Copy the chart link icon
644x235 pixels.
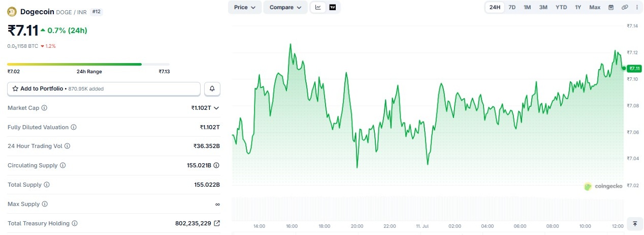point(625,7)
